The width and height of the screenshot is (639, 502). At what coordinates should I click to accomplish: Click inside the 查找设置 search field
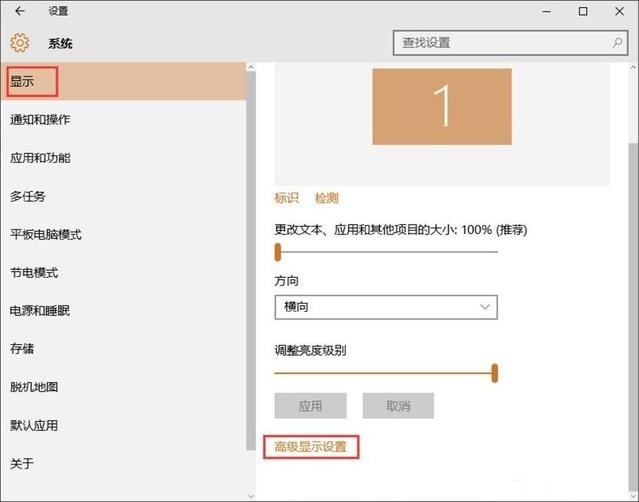[500, 43]
